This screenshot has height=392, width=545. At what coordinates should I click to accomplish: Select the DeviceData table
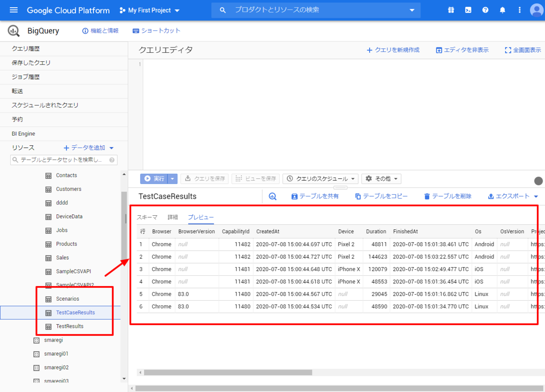69,217
